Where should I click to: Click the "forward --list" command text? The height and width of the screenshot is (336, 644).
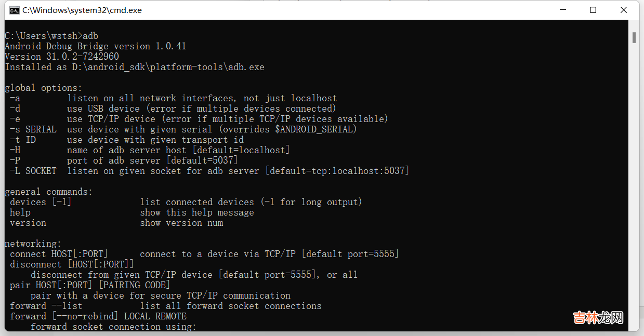click(x=46, y=306)
